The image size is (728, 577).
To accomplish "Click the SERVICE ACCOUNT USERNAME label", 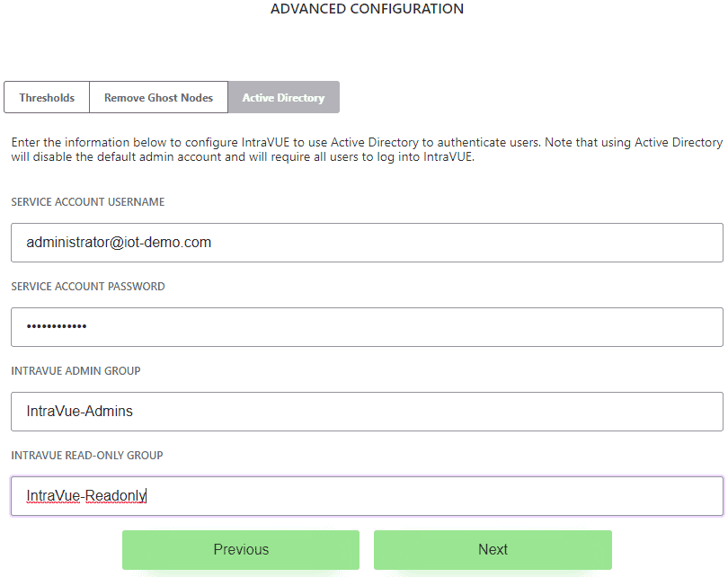I will pos(88,202).
